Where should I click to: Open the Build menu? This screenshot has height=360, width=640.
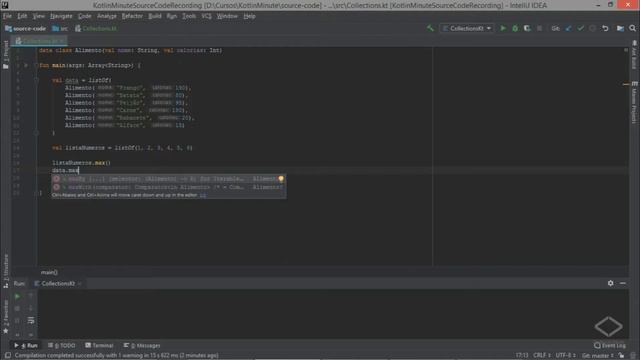pyautogui.click(x=155, y=16)
